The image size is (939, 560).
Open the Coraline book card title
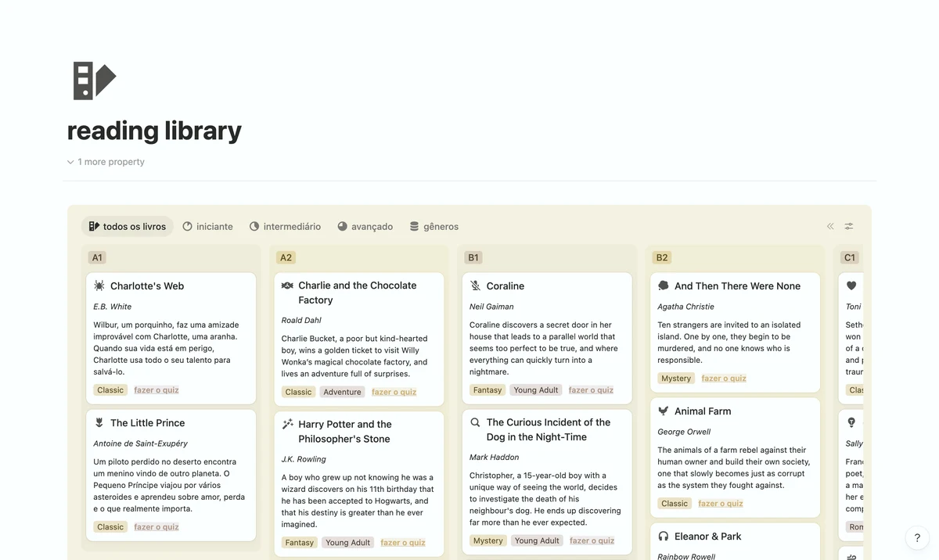click(505, 286)
